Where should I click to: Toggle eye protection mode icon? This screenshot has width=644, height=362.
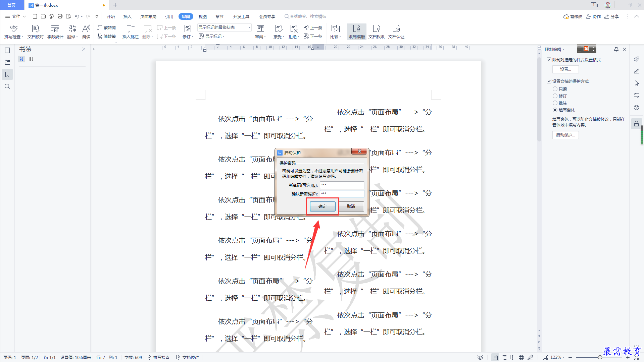click(x=480, y=357)
